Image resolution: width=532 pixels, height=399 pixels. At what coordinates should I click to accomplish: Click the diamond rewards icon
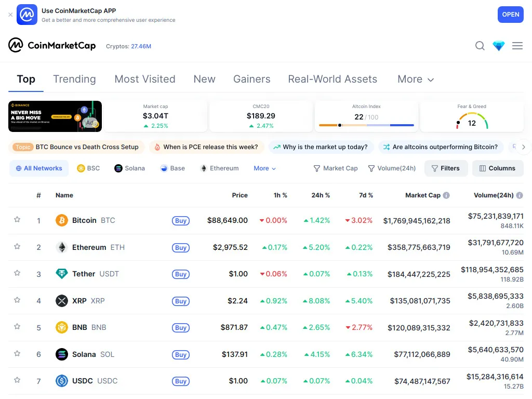(498, 46)
